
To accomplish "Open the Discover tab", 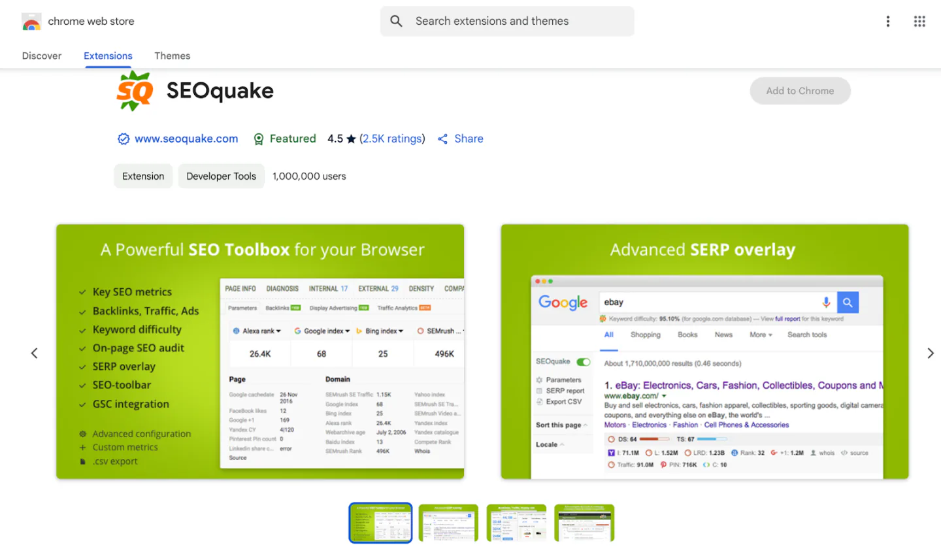I will click(x=42, y=56).
